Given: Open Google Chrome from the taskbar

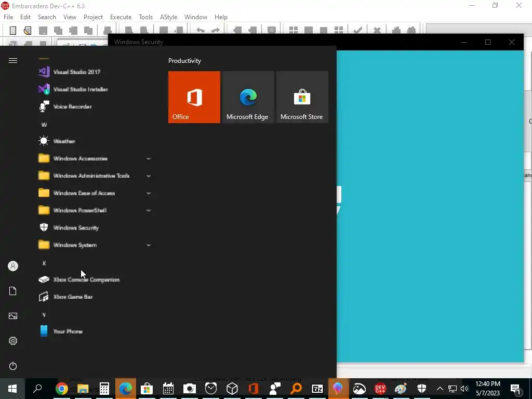Looking at the screenshot, I should tap(61, 389).
